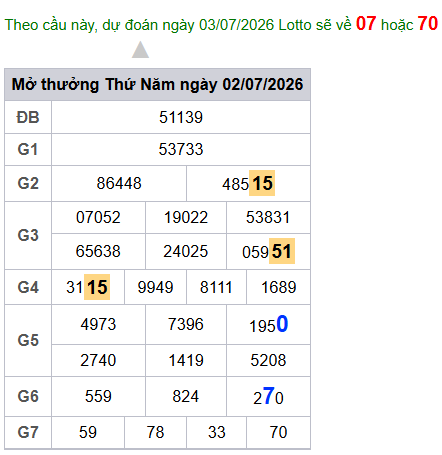Click the G3 result 65638
442x455 pixels.
(x=98, y=251)
